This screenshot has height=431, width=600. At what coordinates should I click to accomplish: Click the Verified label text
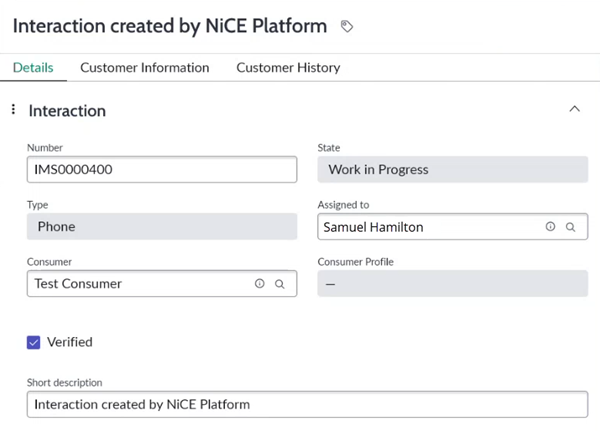(70, 342)
